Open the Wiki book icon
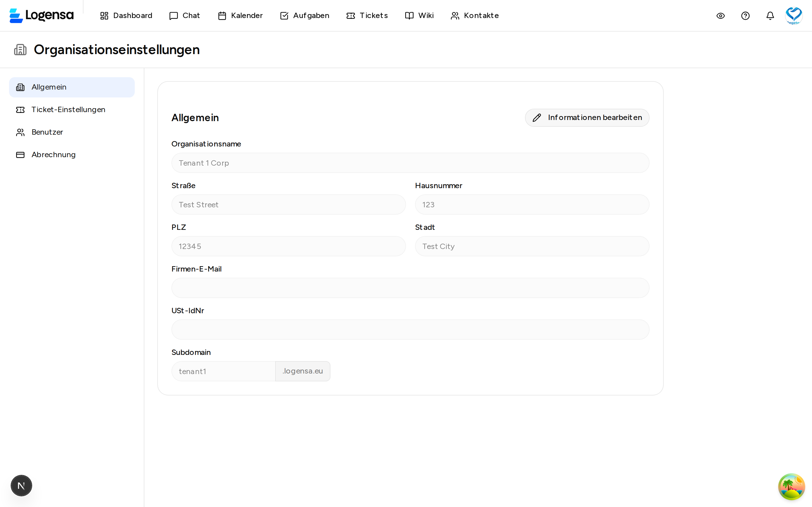The height and width of the screenshot is (507, 812). 409,15
